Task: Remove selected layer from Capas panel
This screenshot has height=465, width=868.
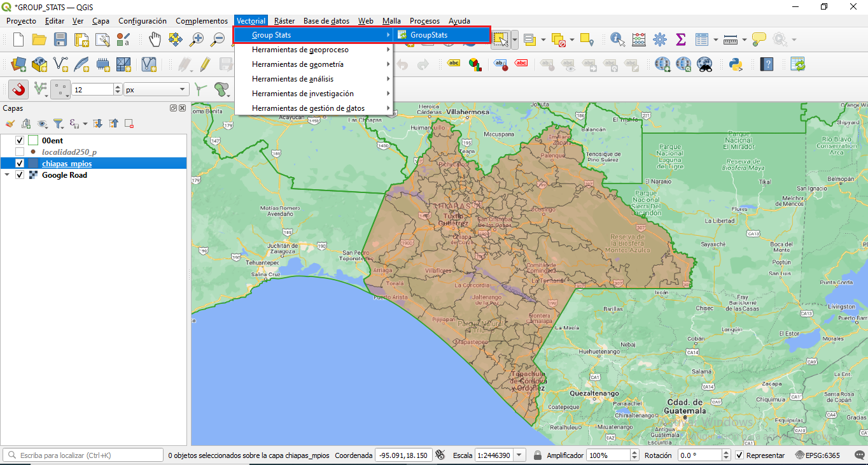Action: coord(129,124)
